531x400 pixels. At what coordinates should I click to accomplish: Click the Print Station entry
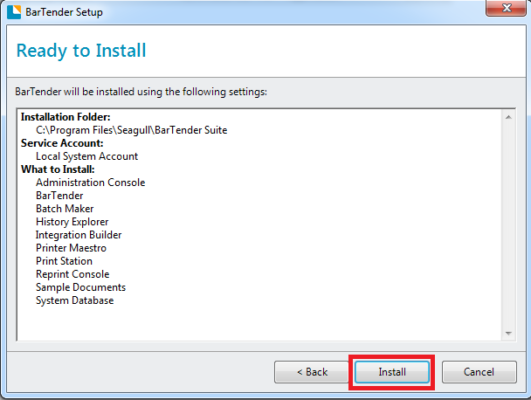pos(64,261)
